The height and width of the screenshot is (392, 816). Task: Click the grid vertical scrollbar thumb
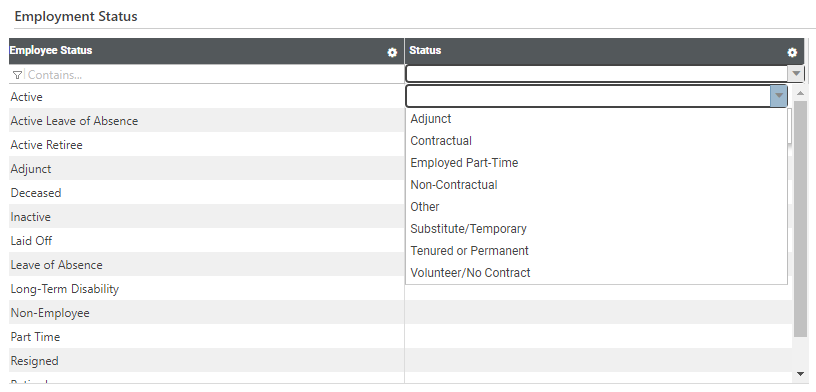pos(800,219)
